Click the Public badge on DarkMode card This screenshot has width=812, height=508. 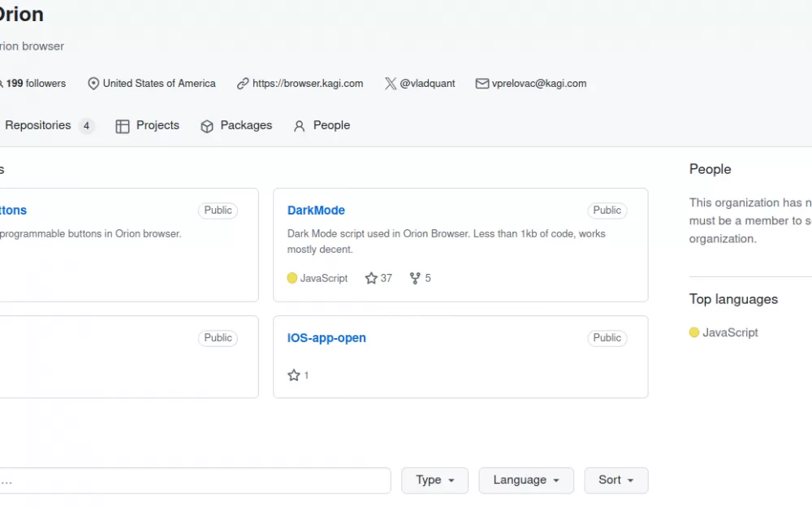coord(607,211)
